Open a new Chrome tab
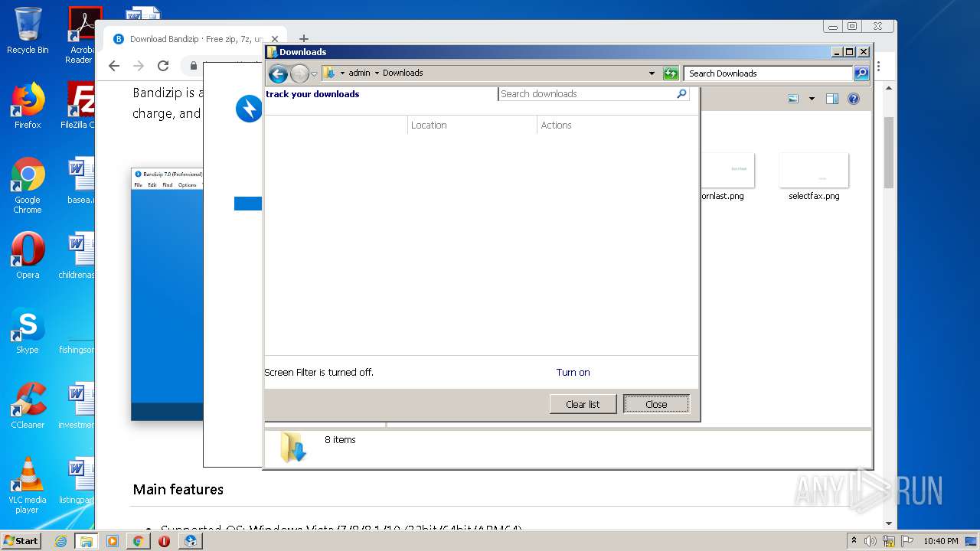This screenshot has height=551, width=980. [304, 39]
